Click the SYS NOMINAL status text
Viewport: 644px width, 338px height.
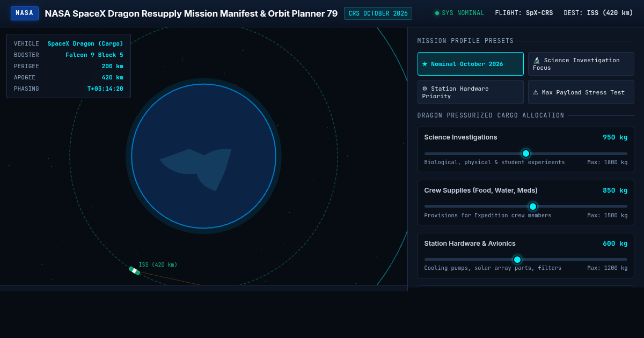coord(463,13)
